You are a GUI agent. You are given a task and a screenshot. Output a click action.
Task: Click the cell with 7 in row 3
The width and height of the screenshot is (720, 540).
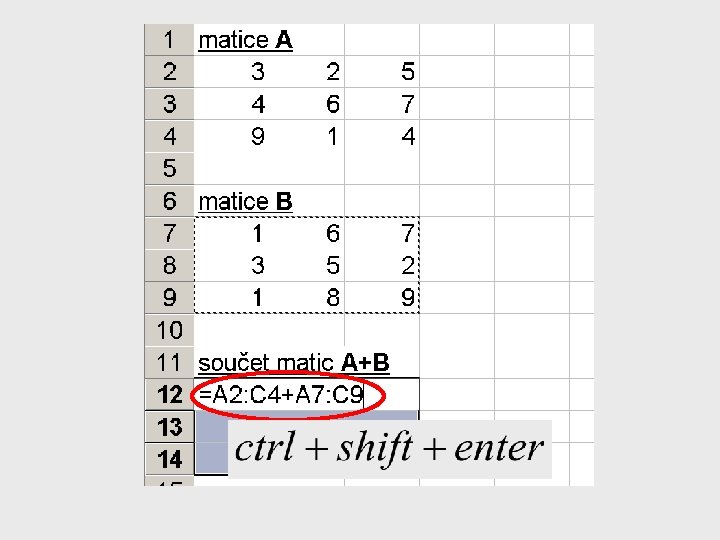(407, 104)
